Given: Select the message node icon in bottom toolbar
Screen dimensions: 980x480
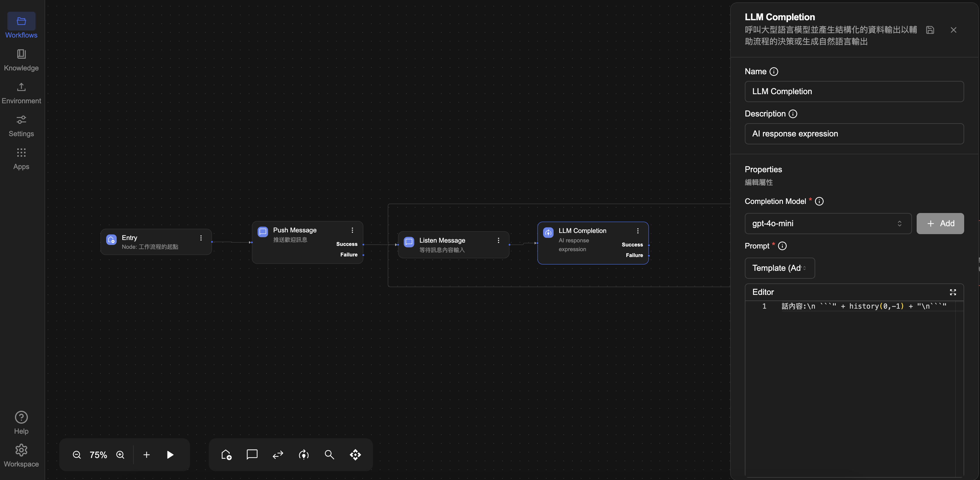Looking at the screenshot, I should (252, 454).
